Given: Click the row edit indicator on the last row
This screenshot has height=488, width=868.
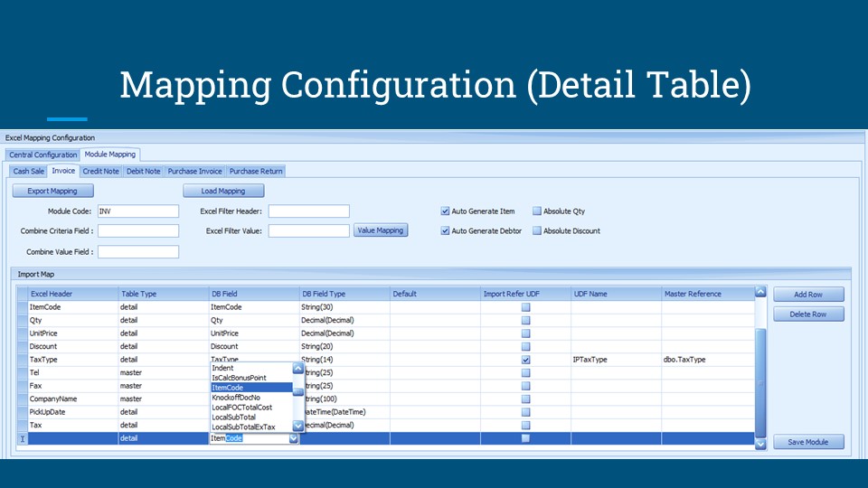Looking at the screenshot, I should [23, 438].
